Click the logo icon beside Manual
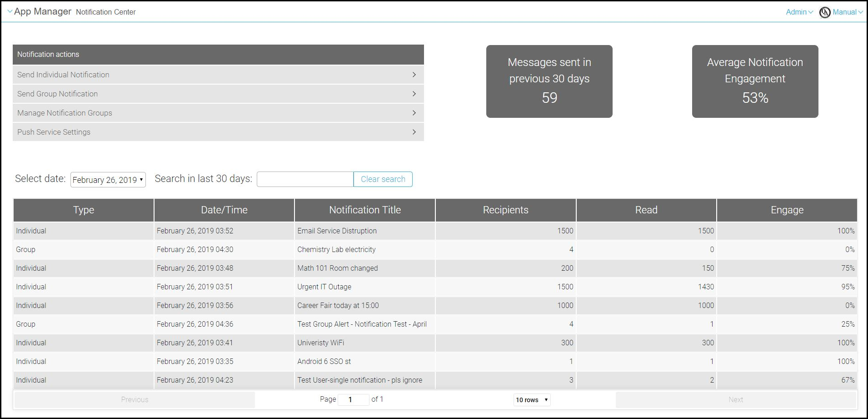 (x=825, y=12)
